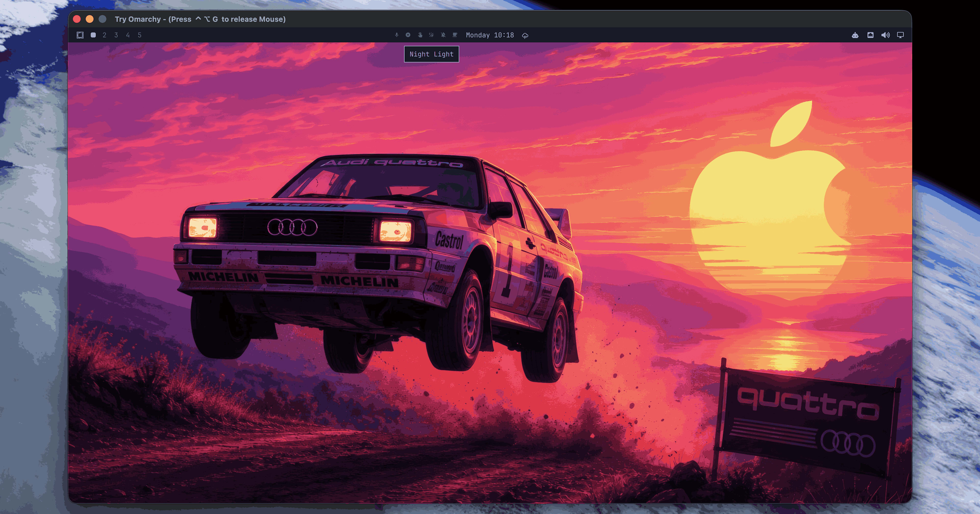Switch to active workspace 1 indicator
This screenshot has height=514, width=980.
[93, 35]
